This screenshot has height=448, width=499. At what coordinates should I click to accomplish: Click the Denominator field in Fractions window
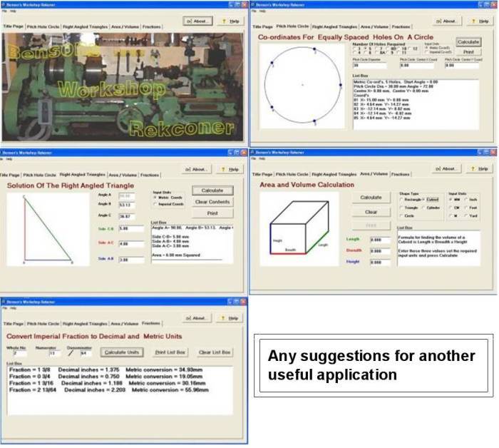tap(84, 352)
